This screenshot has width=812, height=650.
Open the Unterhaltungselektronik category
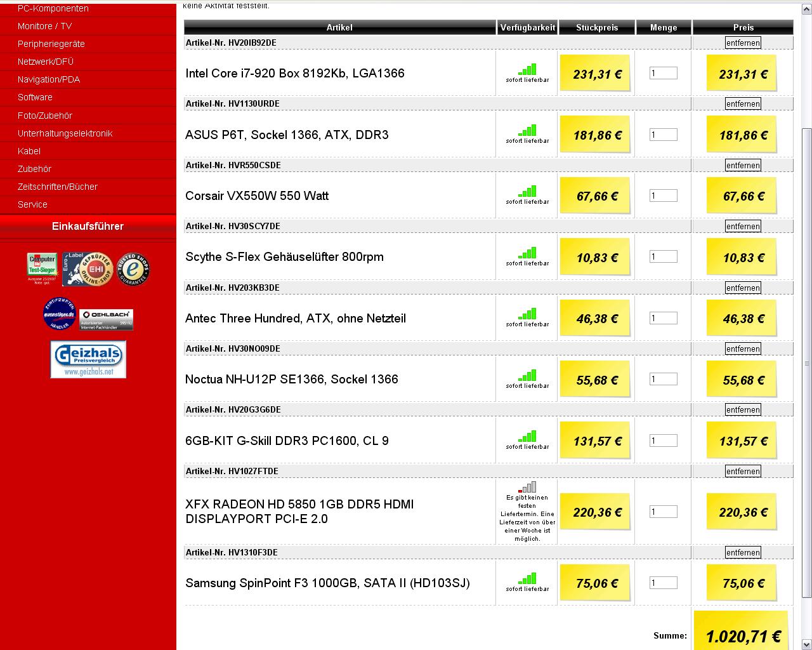(65, 133)
